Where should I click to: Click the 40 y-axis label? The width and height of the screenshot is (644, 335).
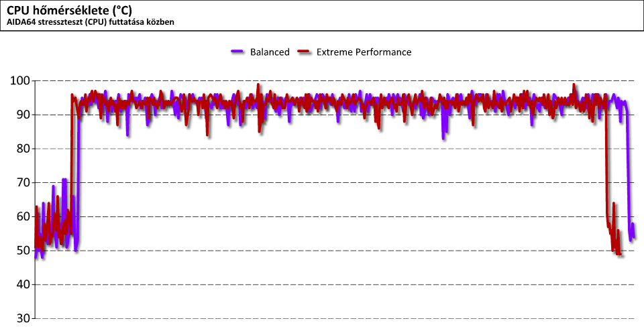tap(23, 285)
